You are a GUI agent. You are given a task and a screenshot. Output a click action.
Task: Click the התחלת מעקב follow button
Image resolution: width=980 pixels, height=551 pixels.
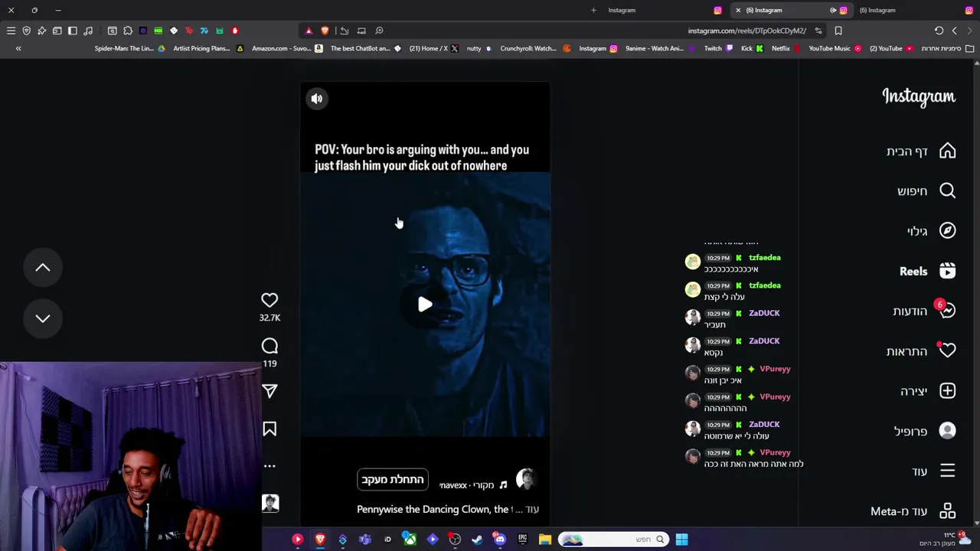click(393, 480)
